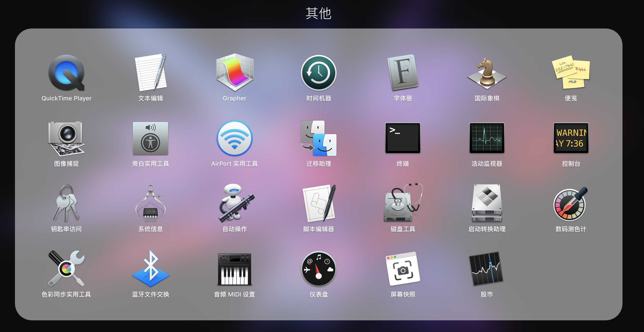Screen dimensions: 644x332
Task: Launch 磁盘工具 Disk Utility
Action: [x=402, y=203]
